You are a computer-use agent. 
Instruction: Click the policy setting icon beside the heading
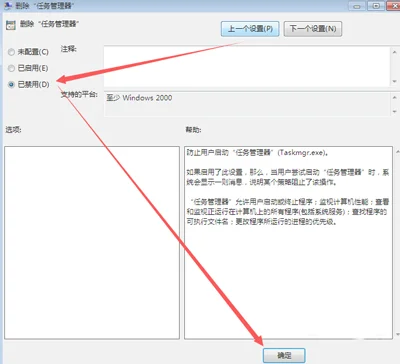click(x=11, y=26)
